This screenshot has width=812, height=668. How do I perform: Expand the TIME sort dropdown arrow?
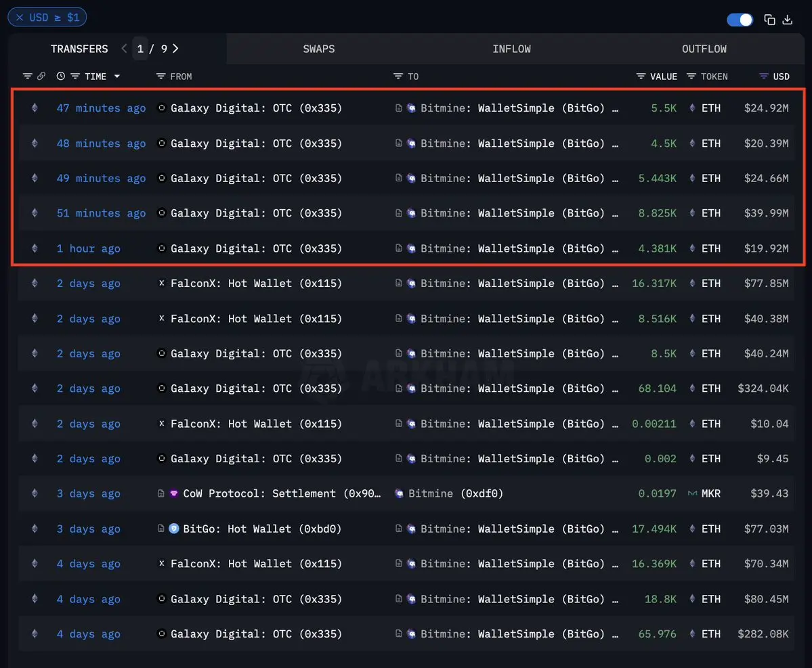coord(117,76)
